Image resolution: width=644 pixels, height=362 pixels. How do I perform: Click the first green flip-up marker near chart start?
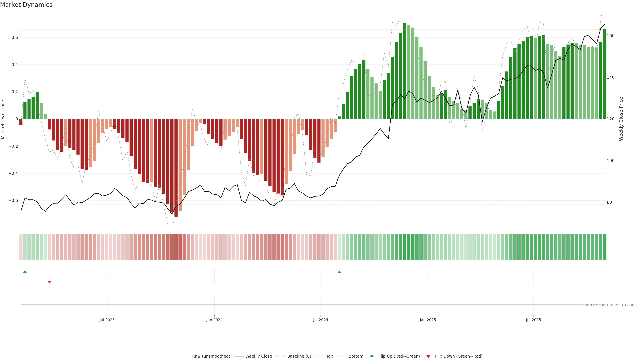(x=25, y=272)
